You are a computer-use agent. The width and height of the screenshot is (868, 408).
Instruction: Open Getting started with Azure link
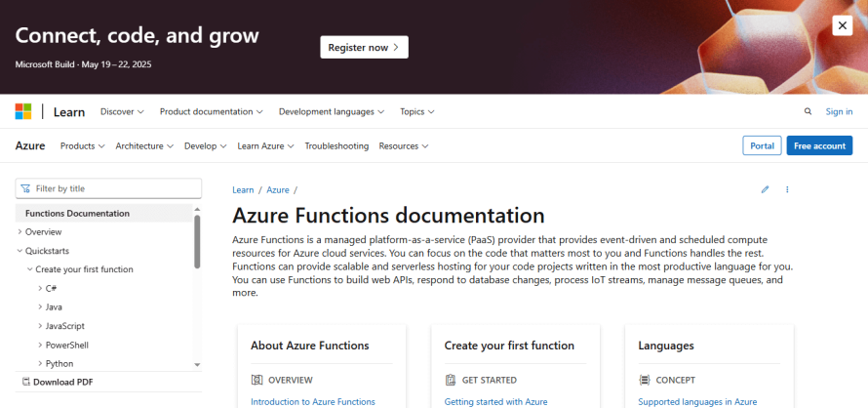pyautogui.click(x=496, y=402)
